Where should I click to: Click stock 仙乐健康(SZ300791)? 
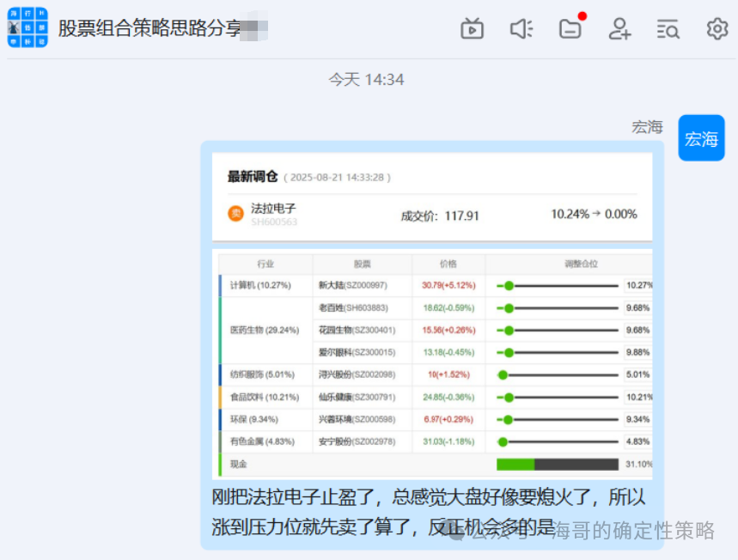point(357,397)
